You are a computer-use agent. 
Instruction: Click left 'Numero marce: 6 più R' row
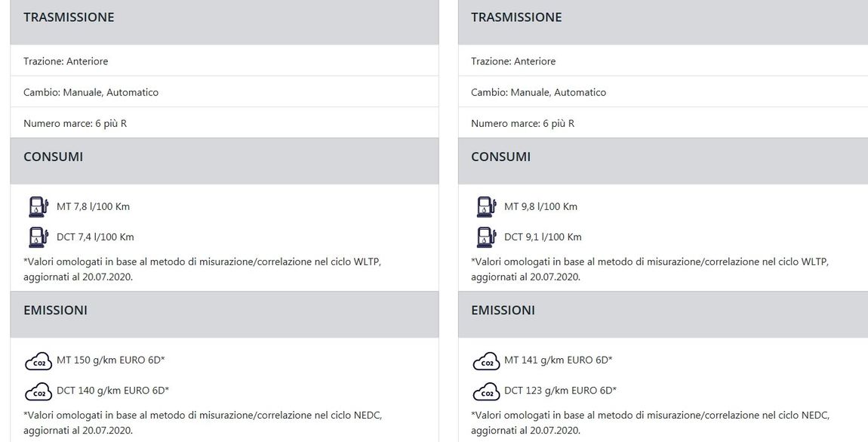coord(224,123)
